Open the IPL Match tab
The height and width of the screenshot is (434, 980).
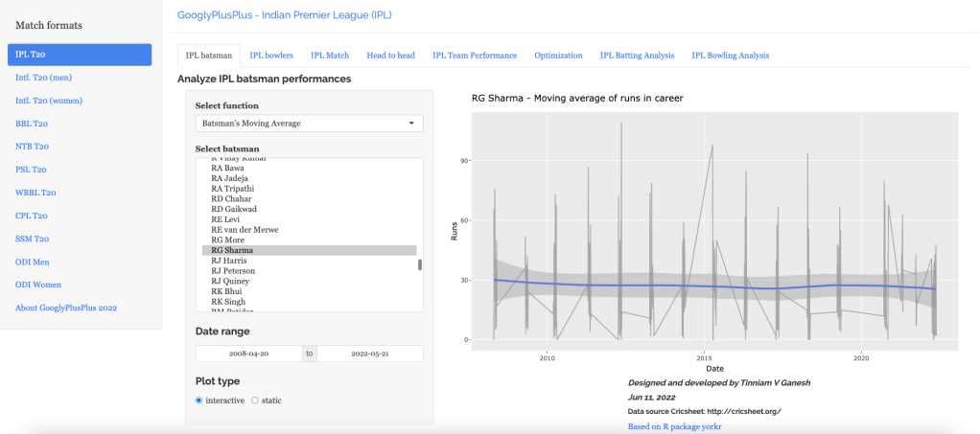pos(330,56)
